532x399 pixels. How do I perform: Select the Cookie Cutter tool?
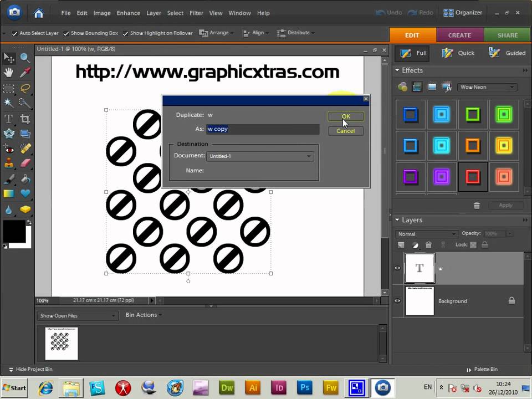tap(9, 134)
